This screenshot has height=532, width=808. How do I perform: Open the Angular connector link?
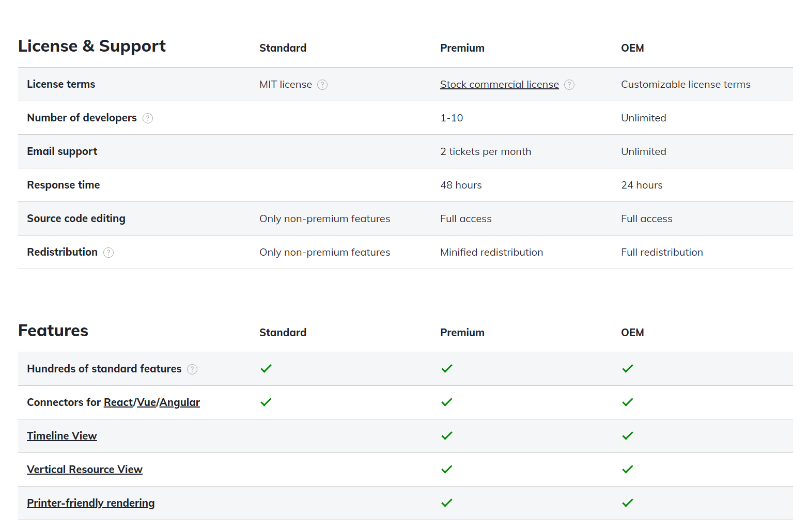pyautogui.click(x=179, y=402)
